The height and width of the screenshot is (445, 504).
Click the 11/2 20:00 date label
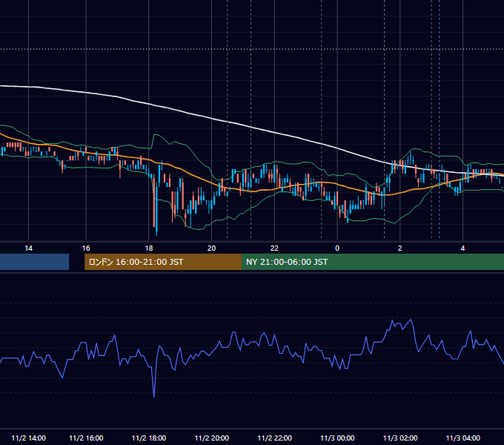[x=212, y=438]
